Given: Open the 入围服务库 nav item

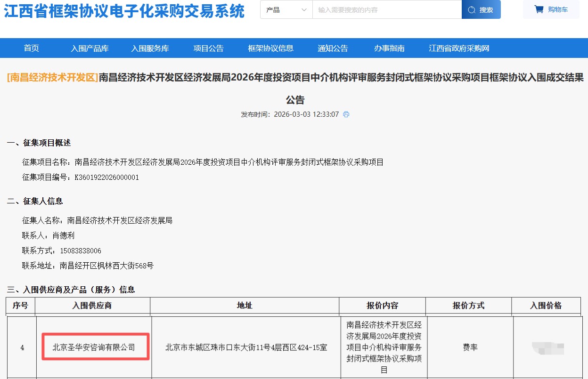Looking at the screenshot, I should [150, 48].
